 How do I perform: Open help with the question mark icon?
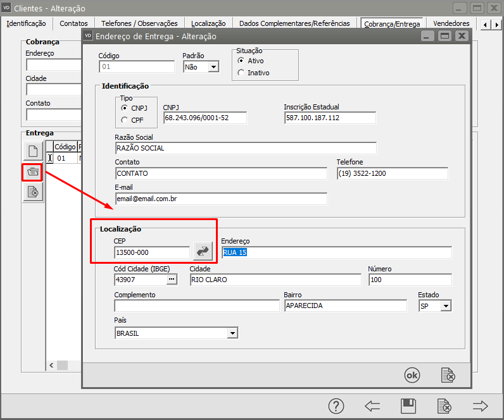coord(336,406)
